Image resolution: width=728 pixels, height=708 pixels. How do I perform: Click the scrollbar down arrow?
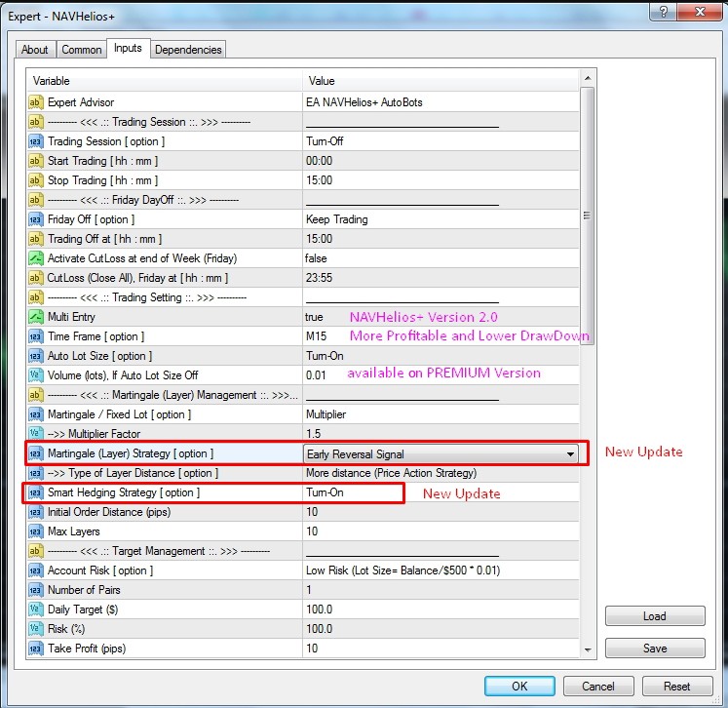(x=588, y=649)
